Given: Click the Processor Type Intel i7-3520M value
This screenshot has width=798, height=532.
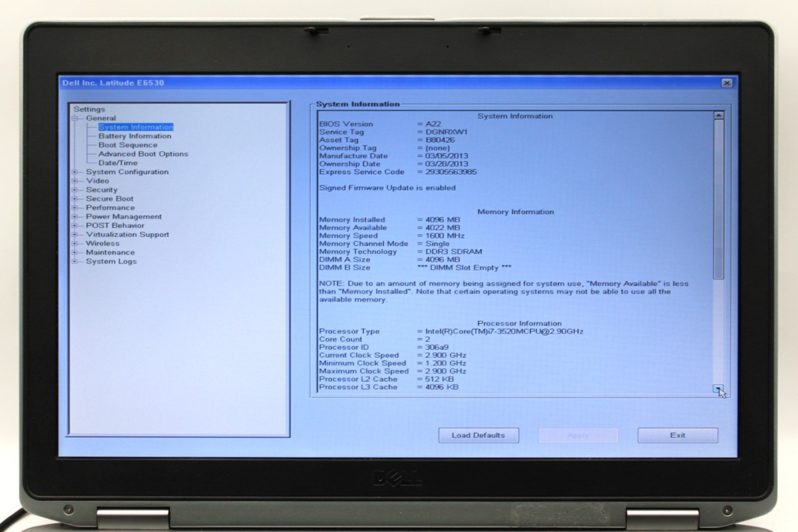Looking at the screenshot, I should pos(504,332).
